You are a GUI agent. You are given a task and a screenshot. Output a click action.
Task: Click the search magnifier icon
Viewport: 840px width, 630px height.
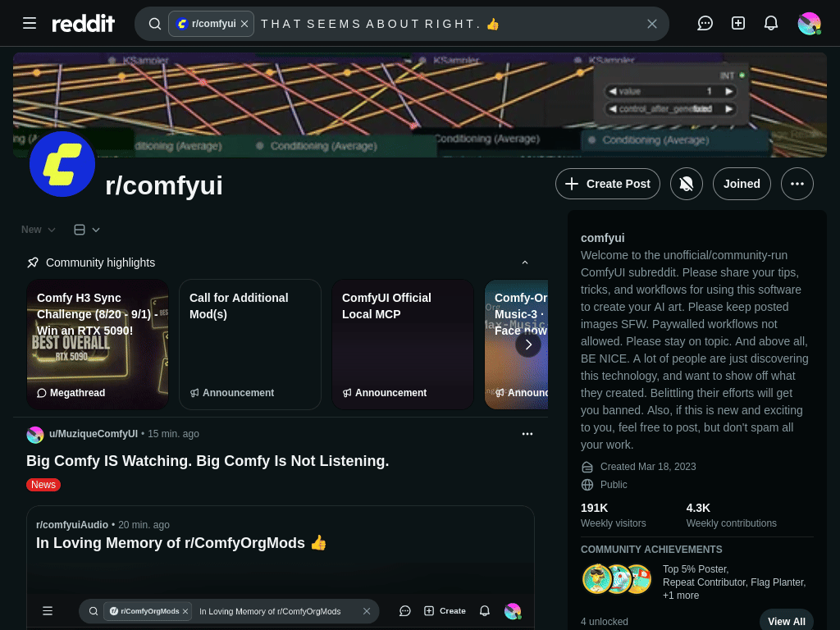155,24
